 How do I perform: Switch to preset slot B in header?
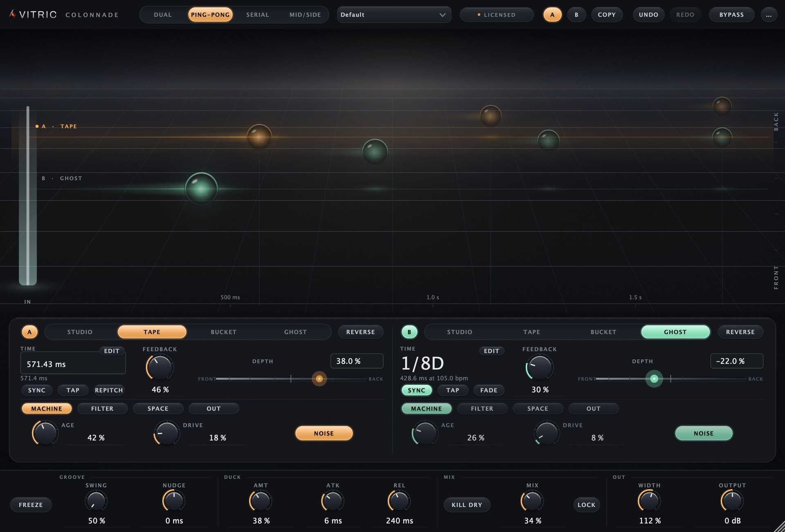click(576, 15)
